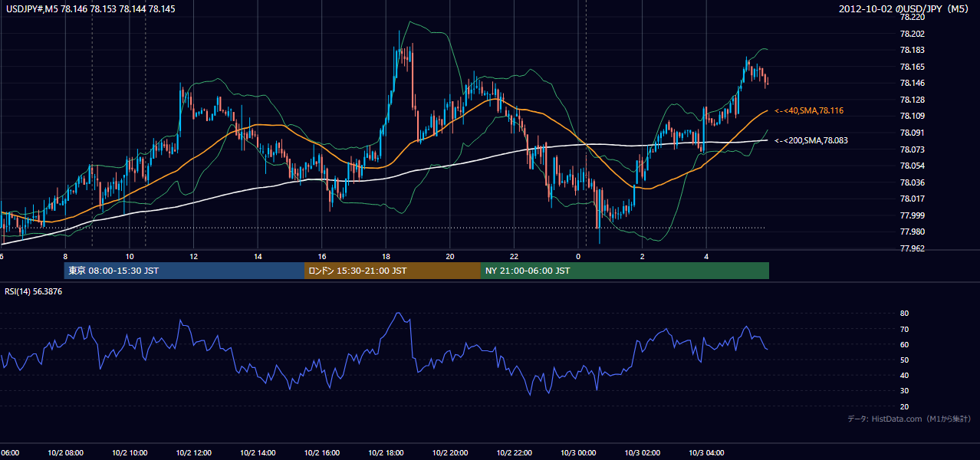Image resolution: width=980 pixels, height=460 pixels.
Task: Click the bottom axis label 10/3 04:00
Action: (707, 452)
